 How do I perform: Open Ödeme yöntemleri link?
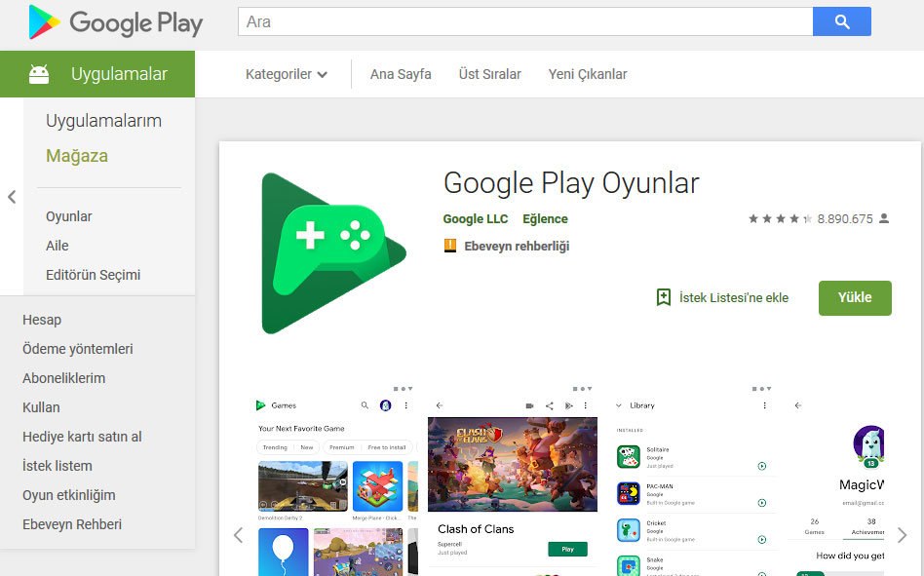(x=78, y=349)
